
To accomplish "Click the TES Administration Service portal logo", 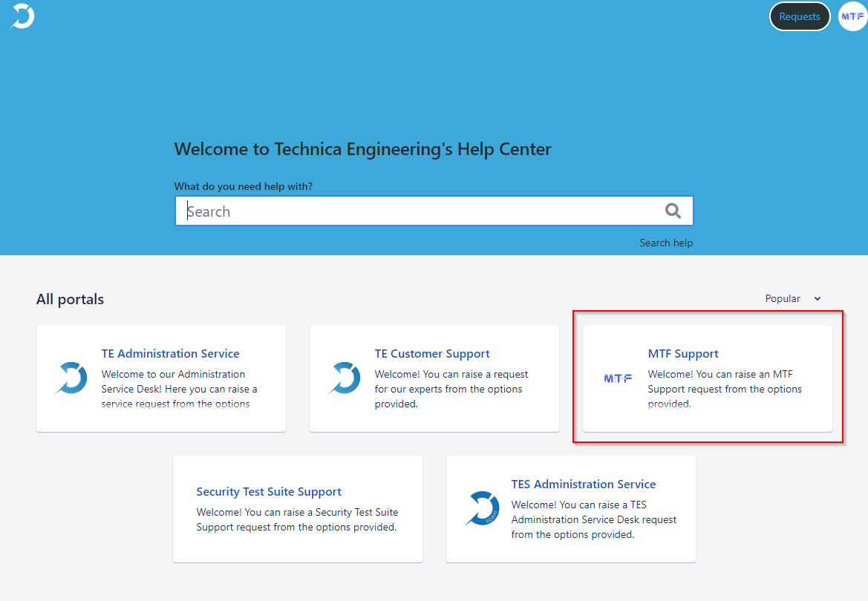I will (481, 508).
